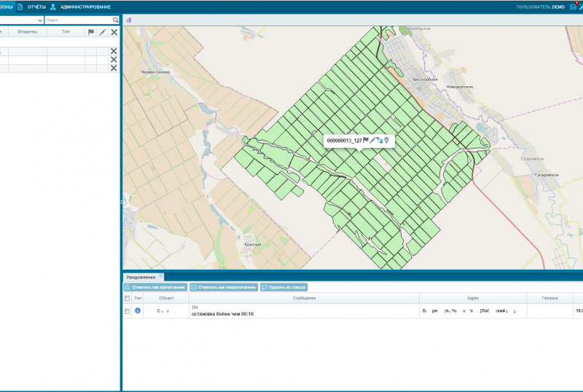Switch to the Уведомления tab
This screenshot has height=392, width=583.
coord(141,277)
